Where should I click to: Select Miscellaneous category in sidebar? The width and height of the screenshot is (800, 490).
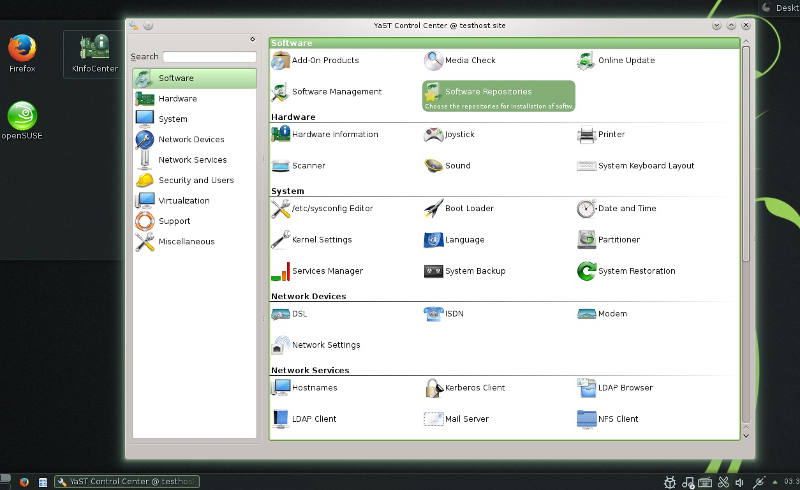coord(194,241)
